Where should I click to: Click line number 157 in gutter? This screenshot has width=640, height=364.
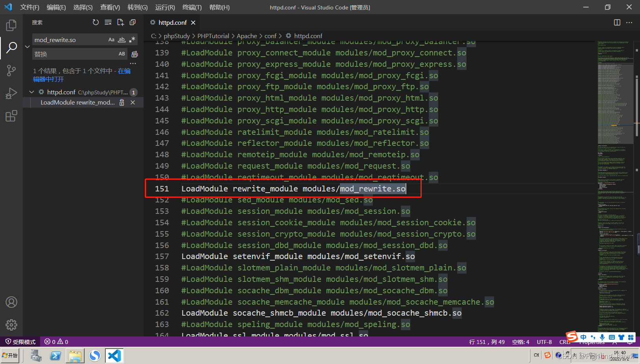click(x=162, y=256)
